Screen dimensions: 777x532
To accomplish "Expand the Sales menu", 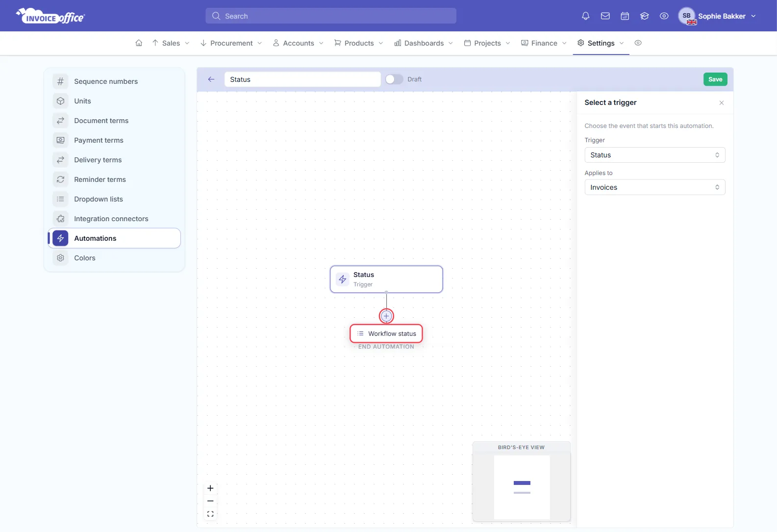I will (171, 43).
